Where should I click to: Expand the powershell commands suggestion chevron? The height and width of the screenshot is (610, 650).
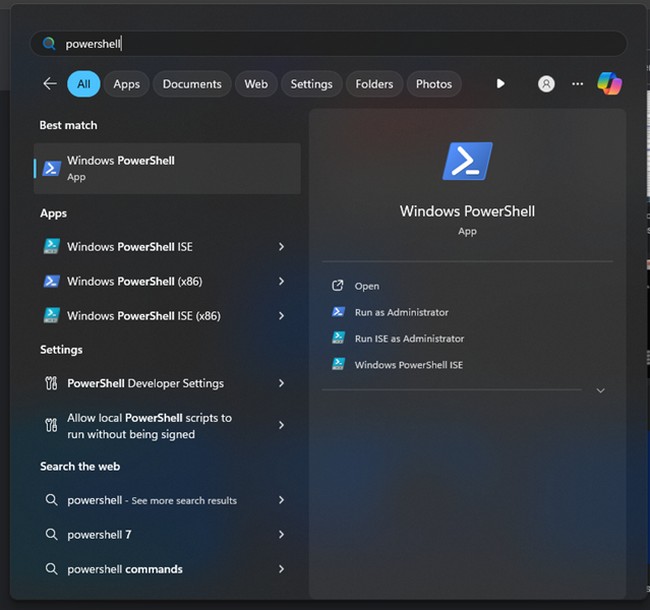[281, 569]
